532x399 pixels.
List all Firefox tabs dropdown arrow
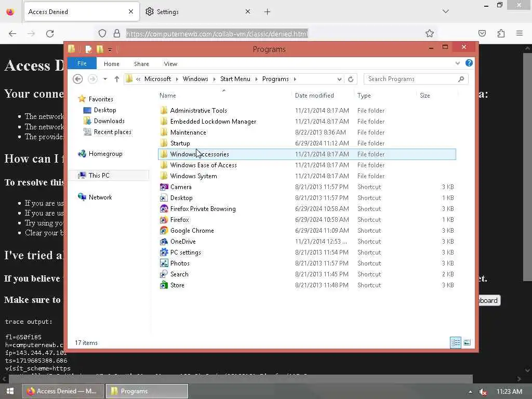(445, 11)
